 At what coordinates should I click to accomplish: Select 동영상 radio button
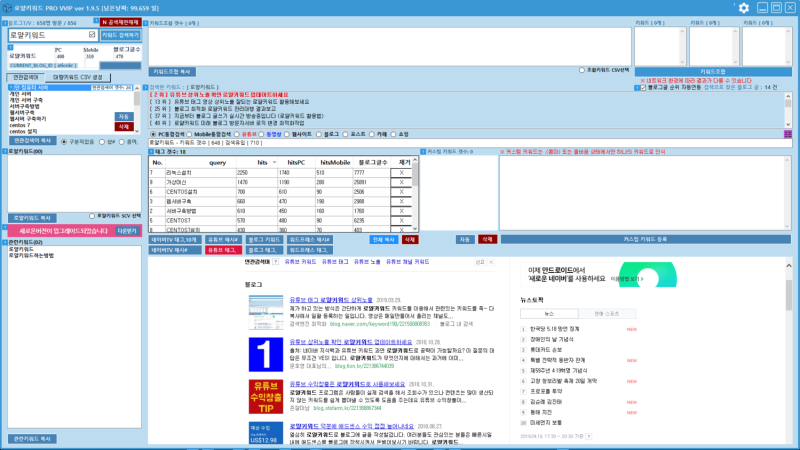pyautogui.click(x=262, y=134)
